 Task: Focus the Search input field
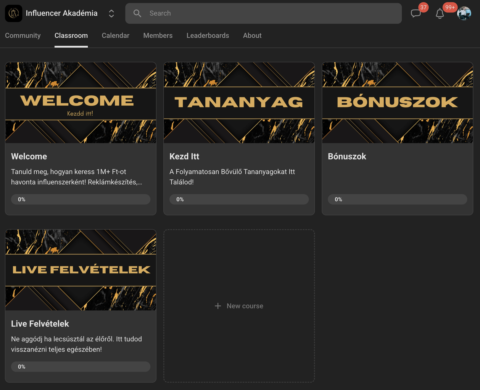coord(263,13)
